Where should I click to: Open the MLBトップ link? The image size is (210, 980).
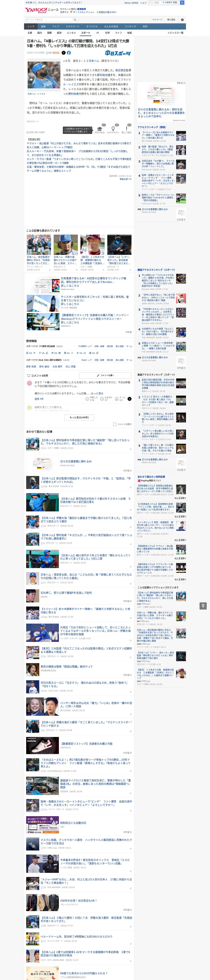[x=87, y=360]
